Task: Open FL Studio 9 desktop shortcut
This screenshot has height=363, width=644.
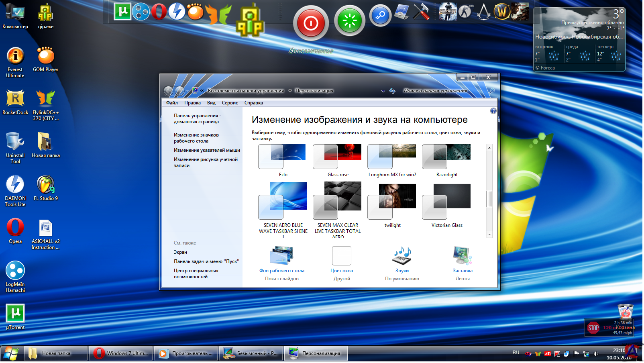Action: [x=45, y=185]
